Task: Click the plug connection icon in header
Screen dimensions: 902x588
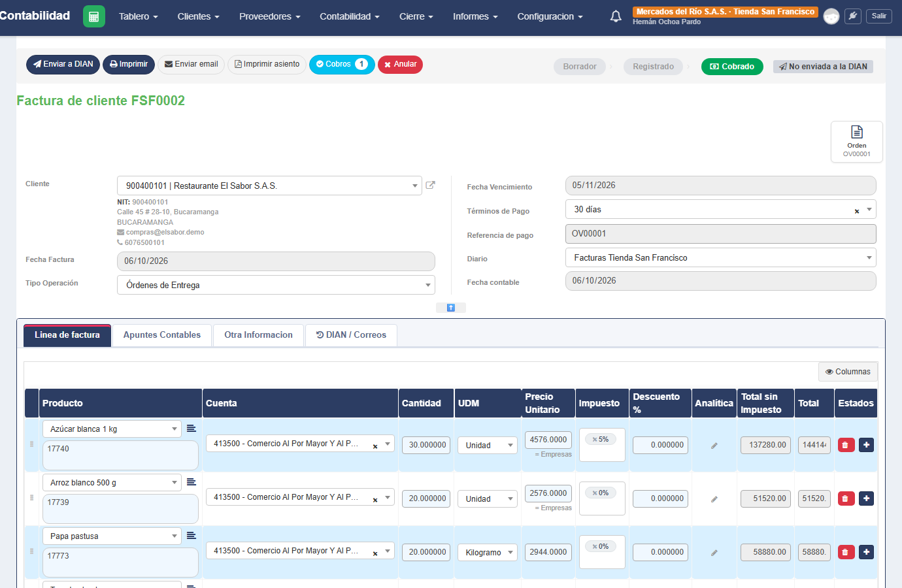Action: 853,16
